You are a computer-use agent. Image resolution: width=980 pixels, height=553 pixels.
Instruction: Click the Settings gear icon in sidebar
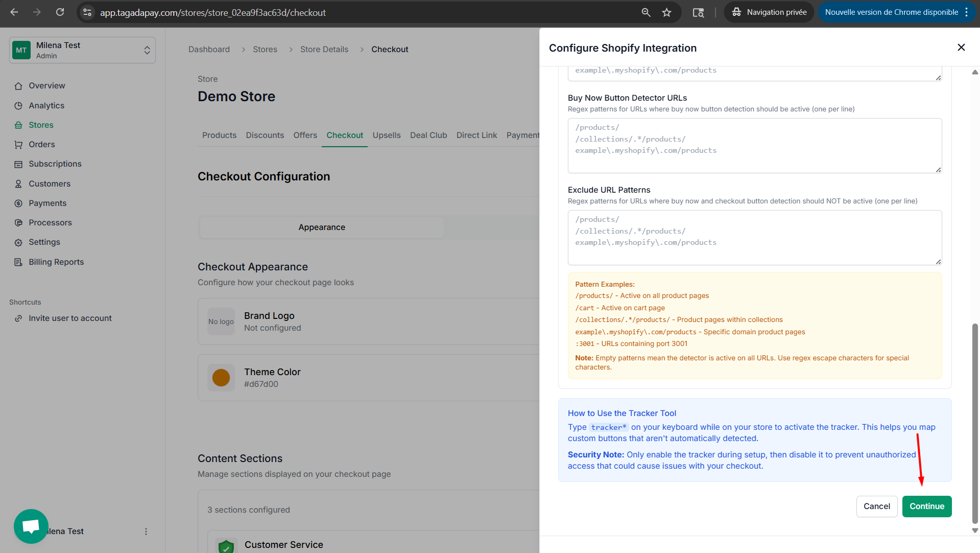(x=18, y=242)
